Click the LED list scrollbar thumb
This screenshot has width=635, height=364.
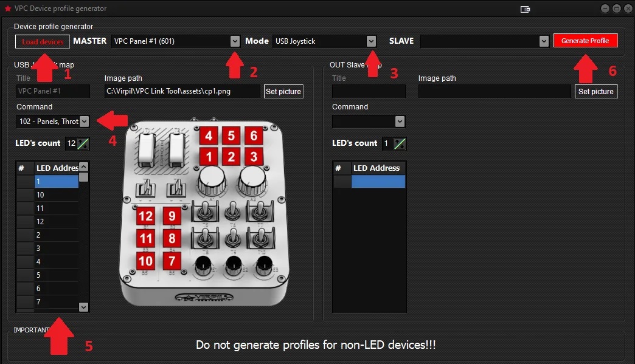pyautogui.click(x=83, y=177)
